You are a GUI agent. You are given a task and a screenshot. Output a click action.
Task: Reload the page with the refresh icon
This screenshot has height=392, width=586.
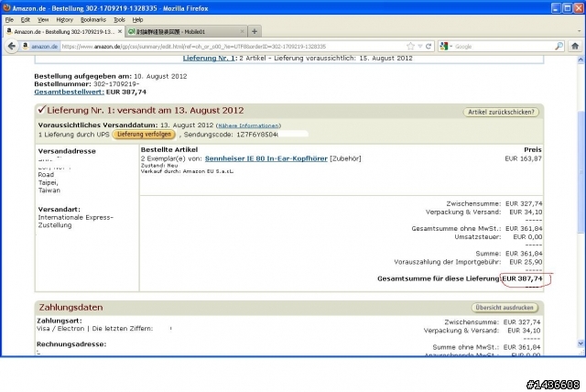coord(429,47)
